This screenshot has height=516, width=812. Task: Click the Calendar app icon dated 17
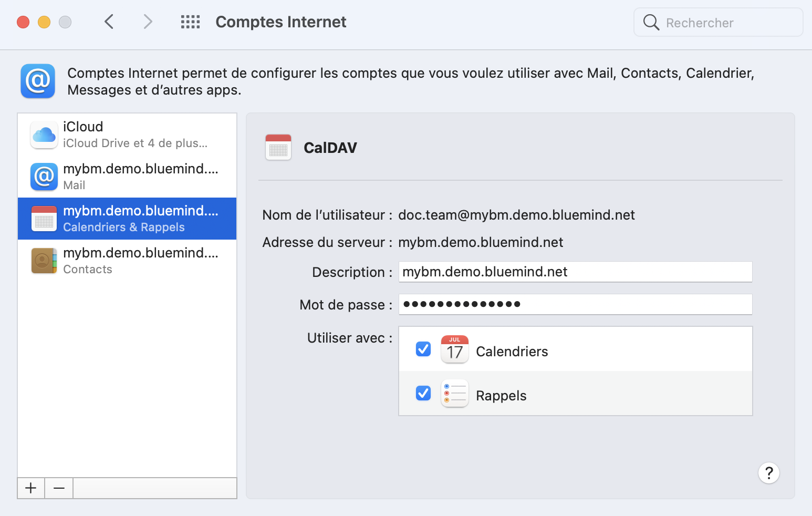454,349
